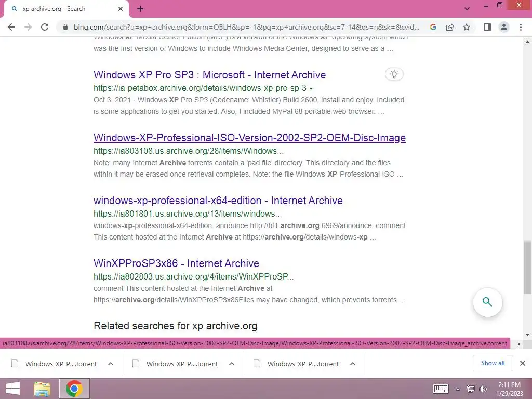Screen dimensions: 532x399
Task: Show hidden system tray icons
Action: [458, 389]
